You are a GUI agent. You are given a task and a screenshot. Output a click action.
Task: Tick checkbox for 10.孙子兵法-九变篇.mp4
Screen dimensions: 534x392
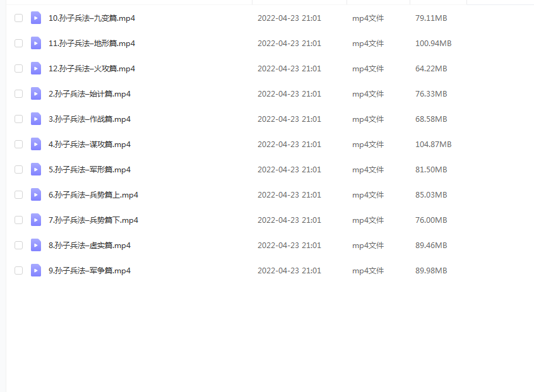[x=19, y=18]
